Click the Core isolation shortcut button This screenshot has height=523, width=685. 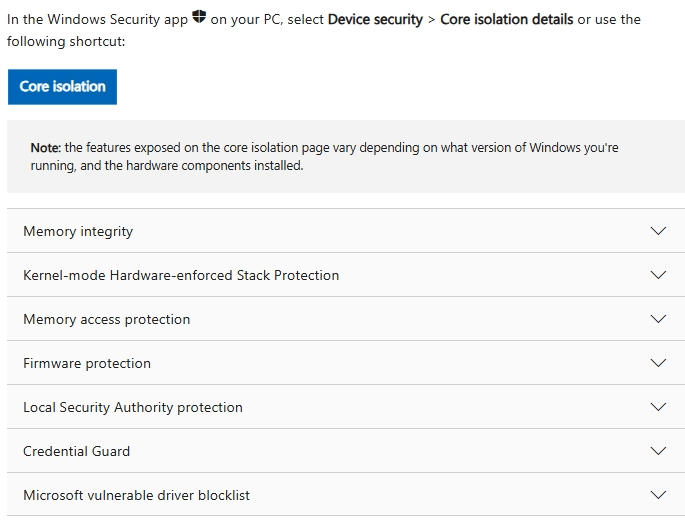click(x=62, y=87)
